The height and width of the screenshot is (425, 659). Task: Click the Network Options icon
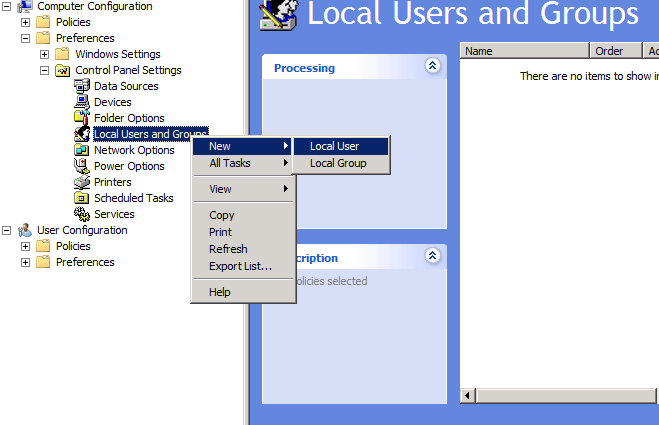pyautogui.click(x=83, y=150)
